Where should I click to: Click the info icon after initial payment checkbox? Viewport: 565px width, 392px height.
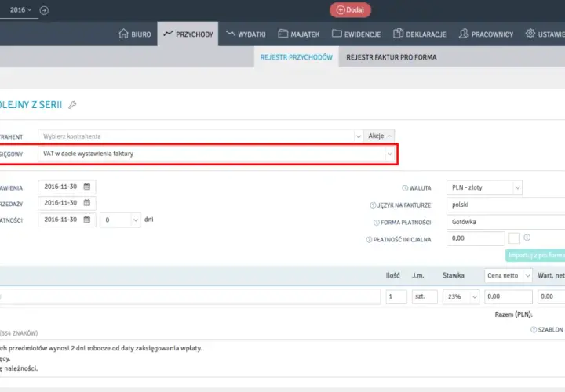[527, 238]
